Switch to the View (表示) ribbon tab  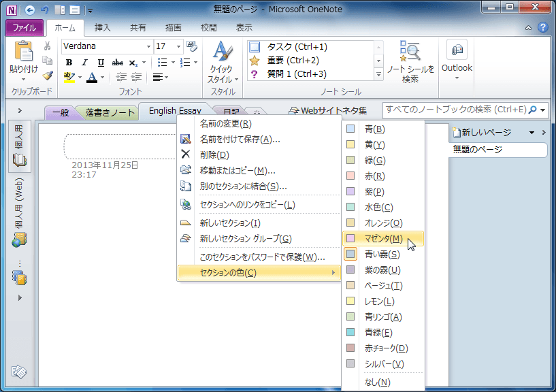(x=244, y=28)
